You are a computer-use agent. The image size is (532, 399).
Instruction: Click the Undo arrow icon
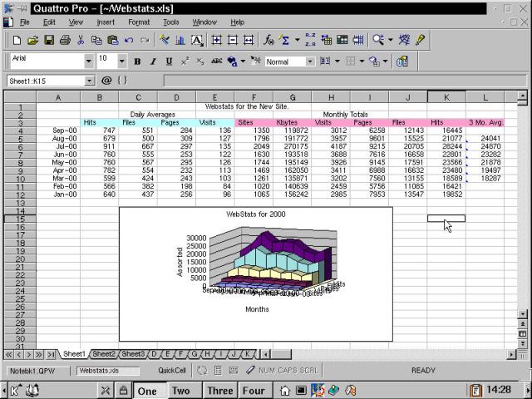tap(130, 39)
